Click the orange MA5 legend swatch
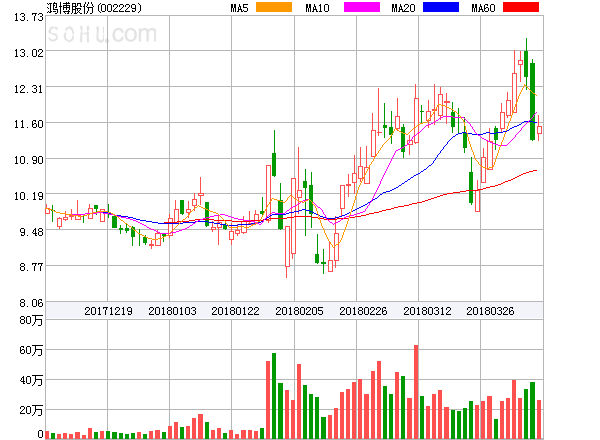 [274, 7]
